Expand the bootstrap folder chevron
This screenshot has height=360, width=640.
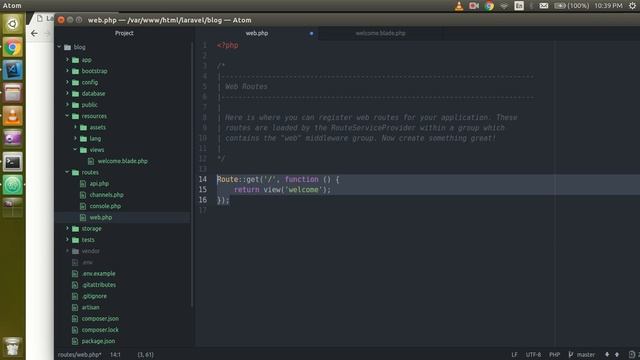coord(67,71)
